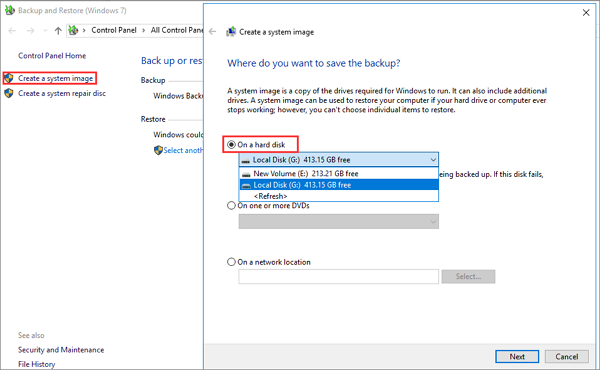
Task: Select the On one or more DVDs option
Action: [231, 205]
